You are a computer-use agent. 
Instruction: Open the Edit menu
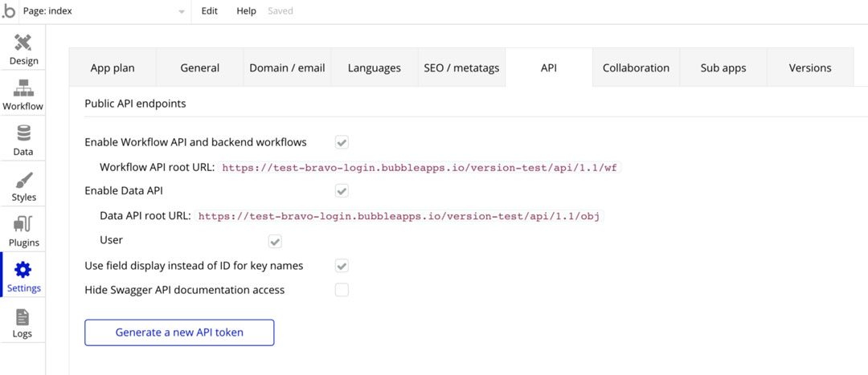(x=210, y=11)
